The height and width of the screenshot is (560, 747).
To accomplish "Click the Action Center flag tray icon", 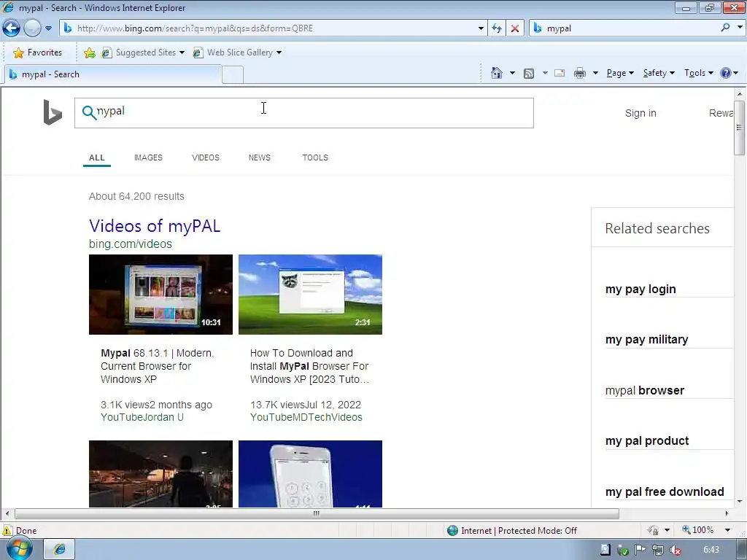I will pos(640,550).
